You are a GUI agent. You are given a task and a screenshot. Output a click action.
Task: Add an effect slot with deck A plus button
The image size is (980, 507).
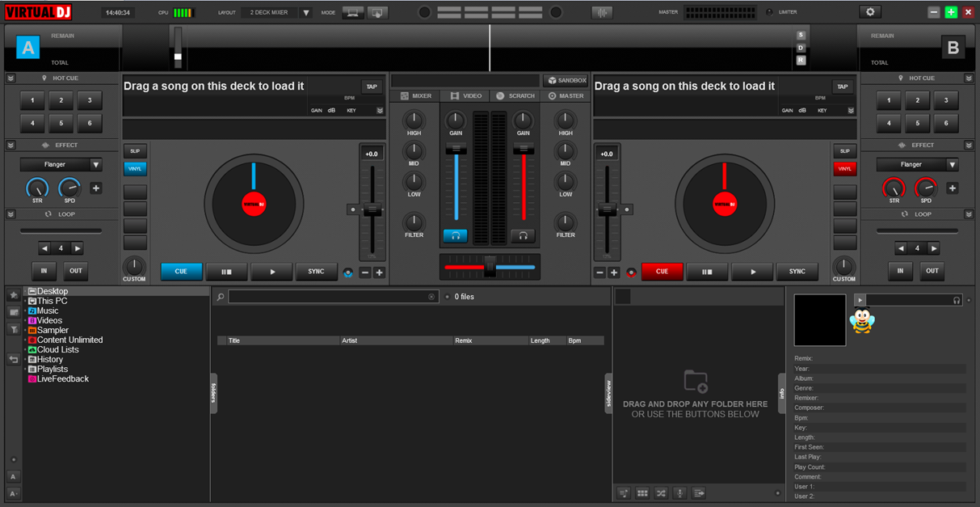pos(96,188)
